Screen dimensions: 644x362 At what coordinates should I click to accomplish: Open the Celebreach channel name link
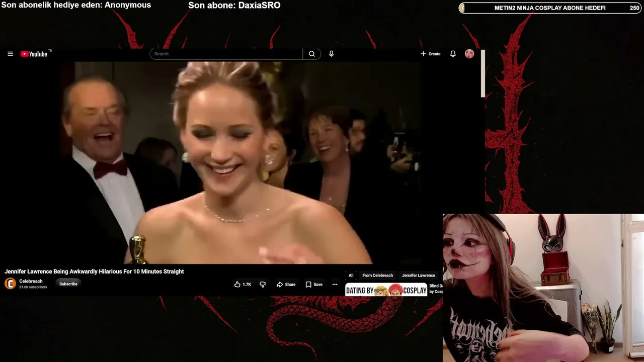[x=31, y=282]
